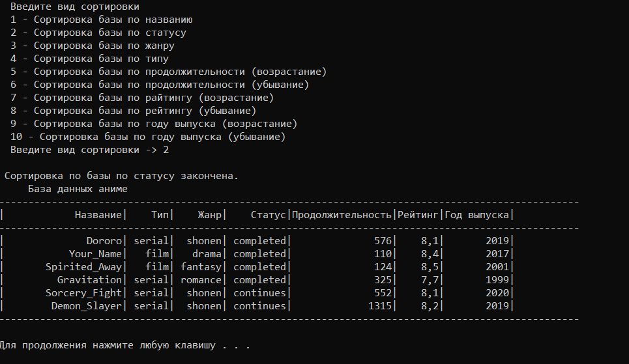
Task: Click the Your_Name entry in the table
Action: pyautogui.click(x=95, y=254)
